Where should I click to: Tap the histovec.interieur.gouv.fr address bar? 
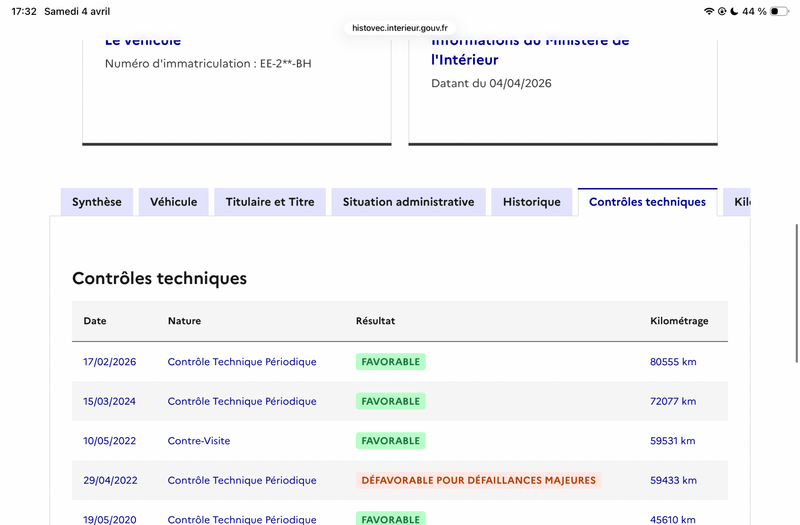click(x=399, y=28)
